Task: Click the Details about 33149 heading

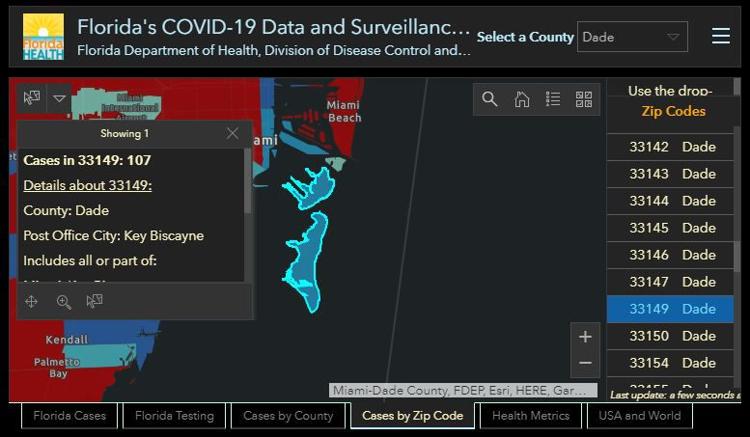Action: coord(88,186)
